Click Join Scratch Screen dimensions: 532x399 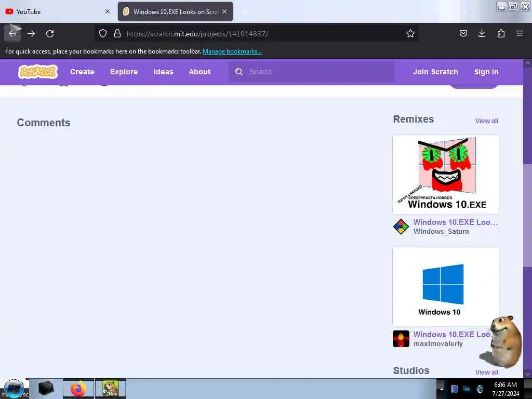point(435,72)
